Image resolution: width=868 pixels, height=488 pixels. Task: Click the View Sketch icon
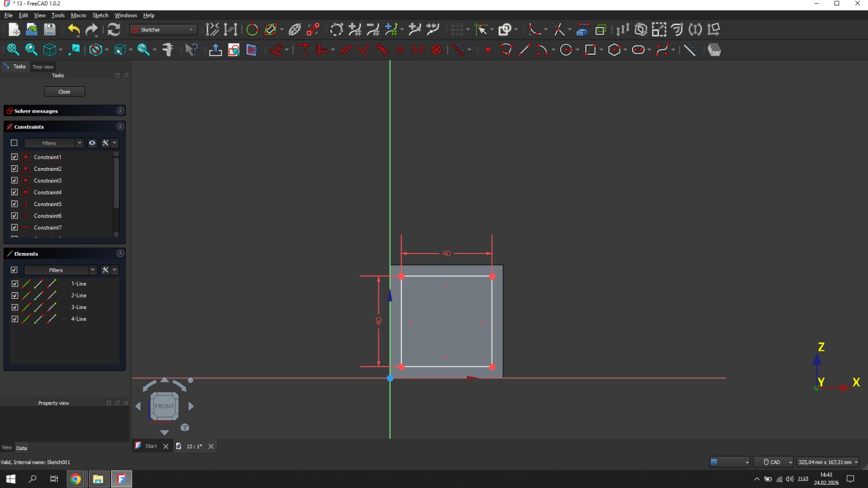click(234, 50)
